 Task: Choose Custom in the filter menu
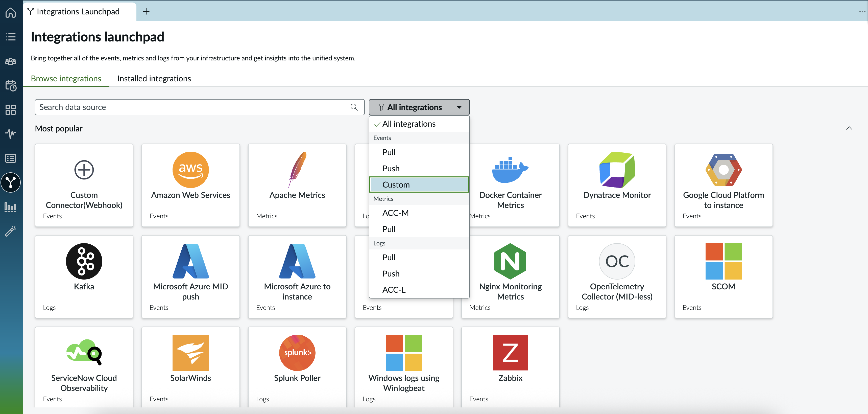coord(419,185)
